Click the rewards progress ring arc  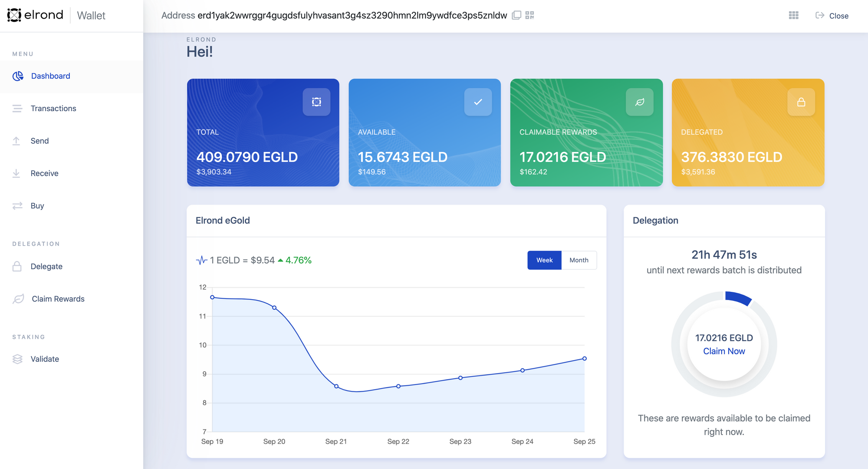coord(739,298)
